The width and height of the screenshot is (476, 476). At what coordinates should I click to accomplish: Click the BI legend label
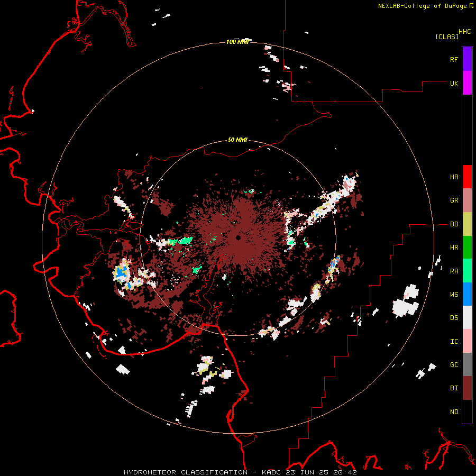[454, 388]
